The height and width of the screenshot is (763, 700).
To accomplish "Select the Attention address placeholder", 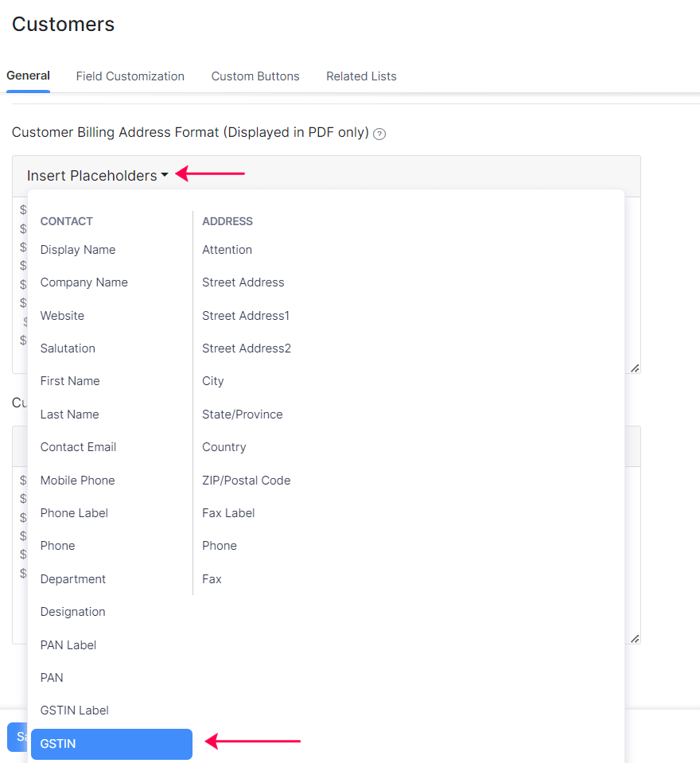I will [227, 250].
